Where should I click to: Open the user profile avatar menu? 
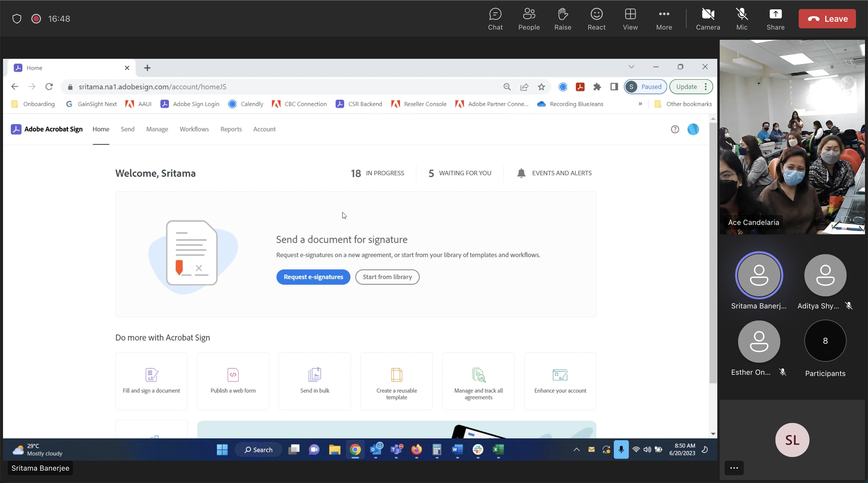click(x=693, y=129)
